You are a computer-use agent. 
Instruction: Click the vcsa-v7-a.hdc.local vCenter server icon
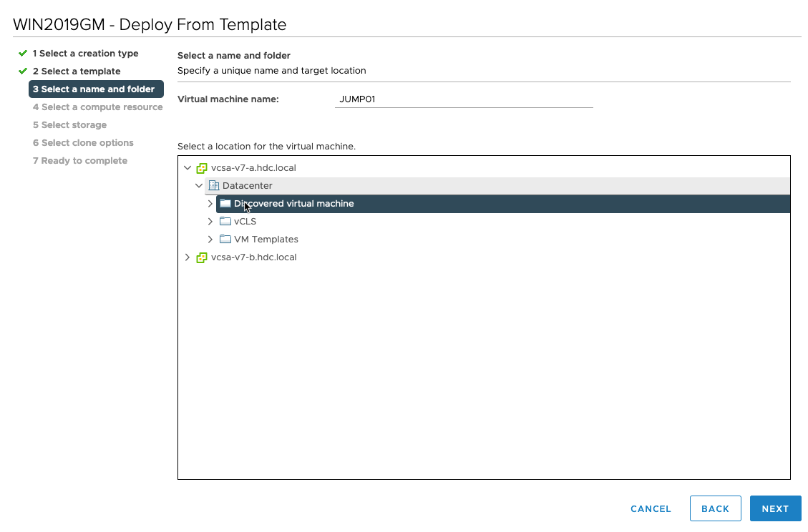pyautogui.click(x=201, y=167)
